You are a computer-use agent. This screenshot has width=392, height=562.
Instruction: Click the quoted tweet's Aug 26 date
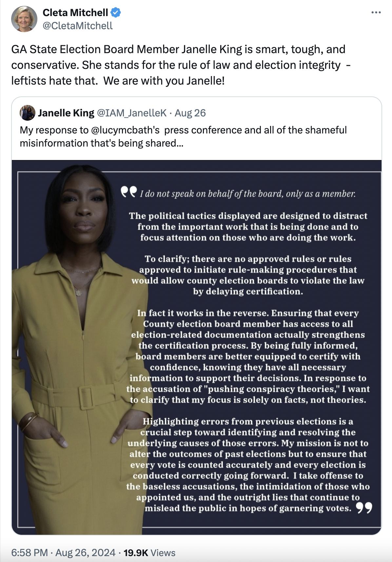pos(190,113)
